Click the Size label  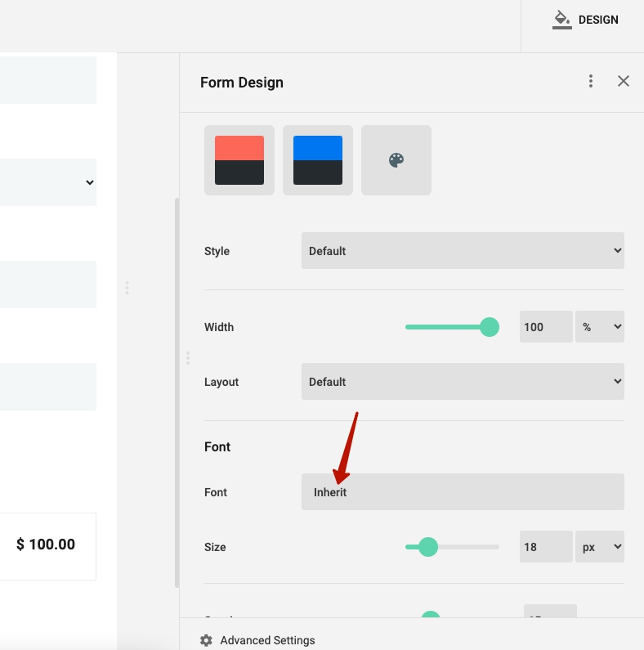click(215, 547)
